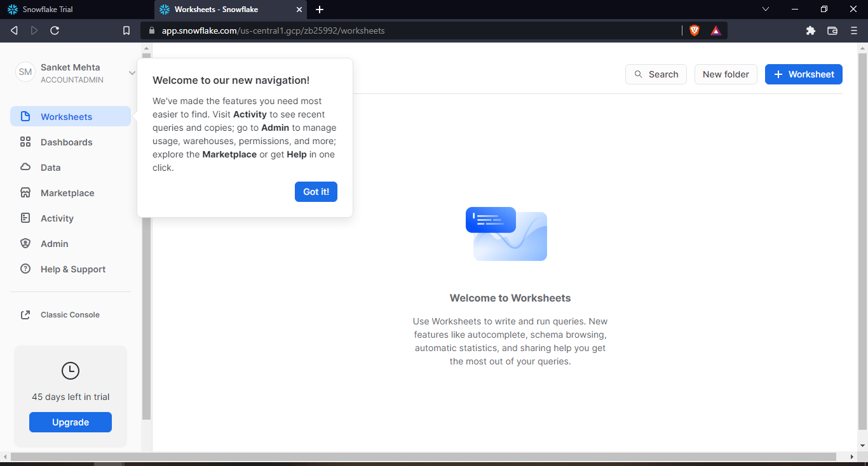Click the Admin shield icon
Viewport: 868px width, 466px height.
point(25,244)
